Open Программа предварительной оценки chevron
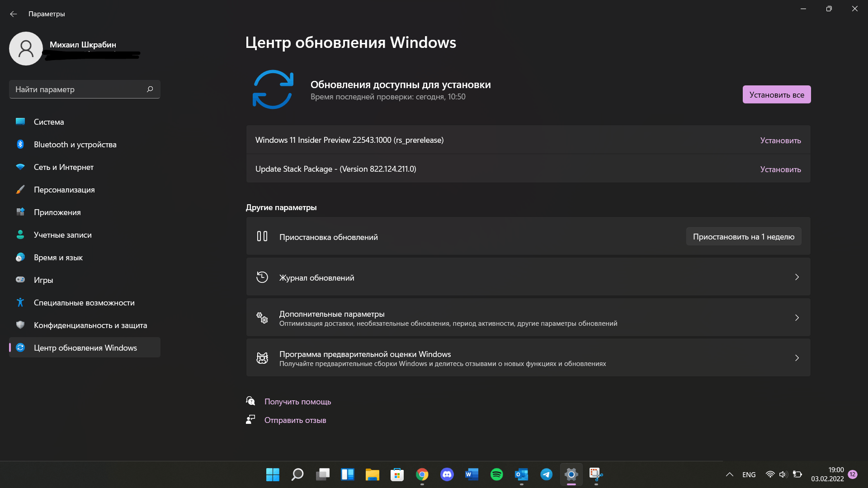 [797, 358]
